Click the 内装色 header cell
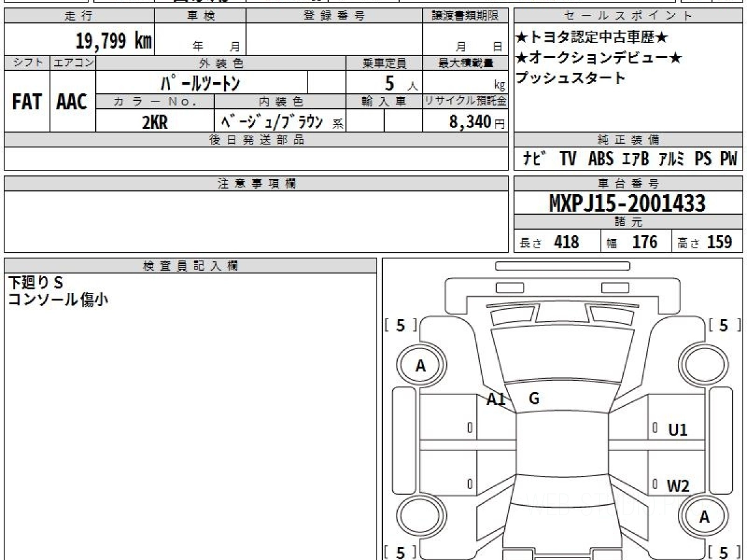The width and height of the screenshot is (747, 560). pyautogui.click(x=280, y=101)
